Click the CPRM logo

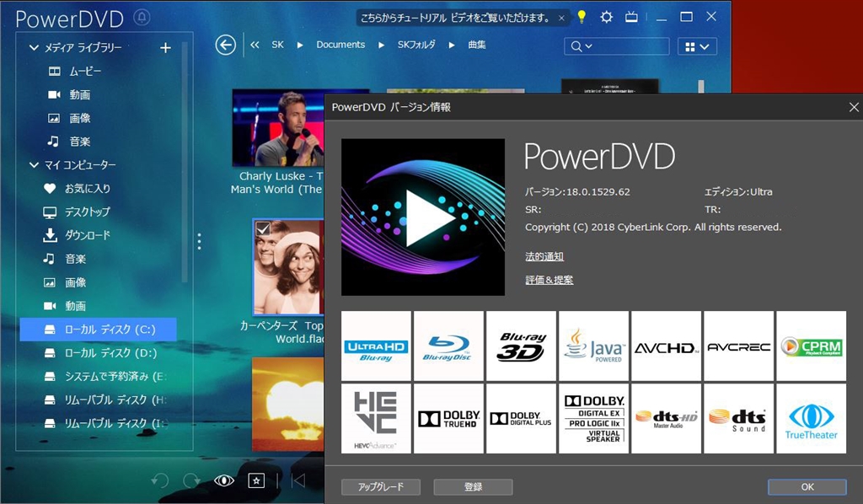click(812, 346)
